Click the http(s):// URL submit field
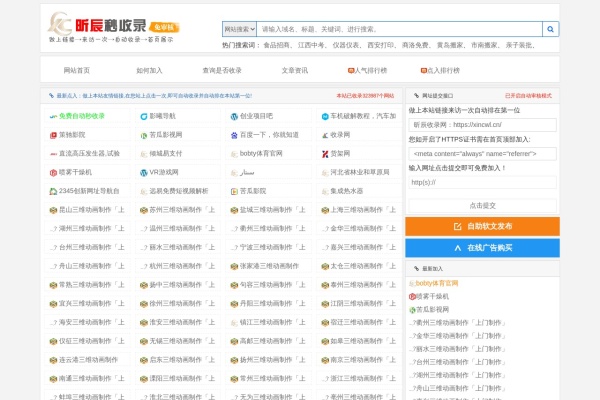Screen dimensions: 600x400 tap(481, 182)
